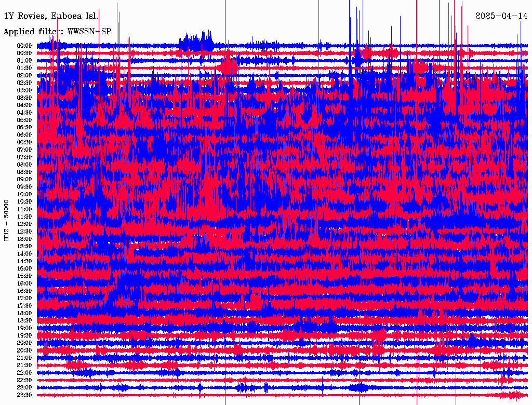Click the station title '1Y Rovies, Euboea Isl.'

pyautogui.click(x=50, y=16)
